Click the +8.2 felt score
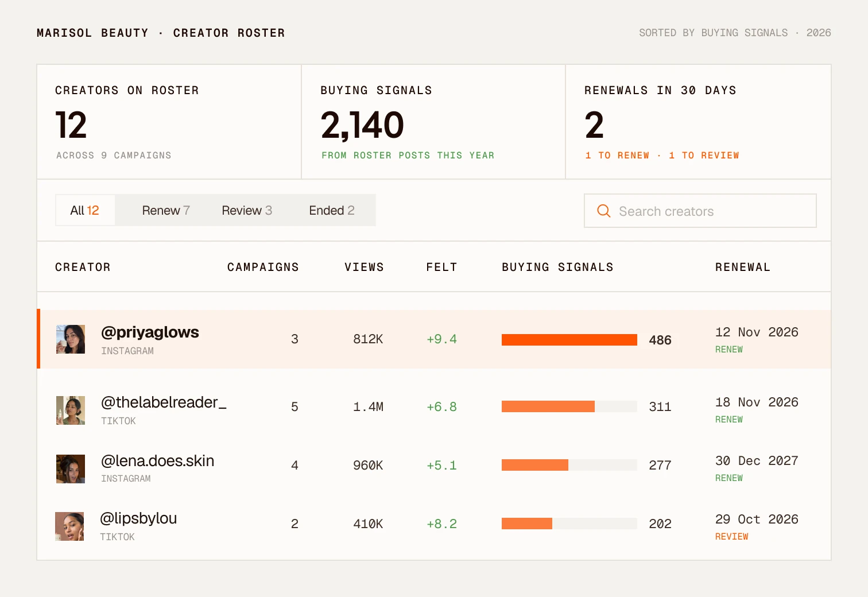This screenshot has width=868, height=597. 441,524
